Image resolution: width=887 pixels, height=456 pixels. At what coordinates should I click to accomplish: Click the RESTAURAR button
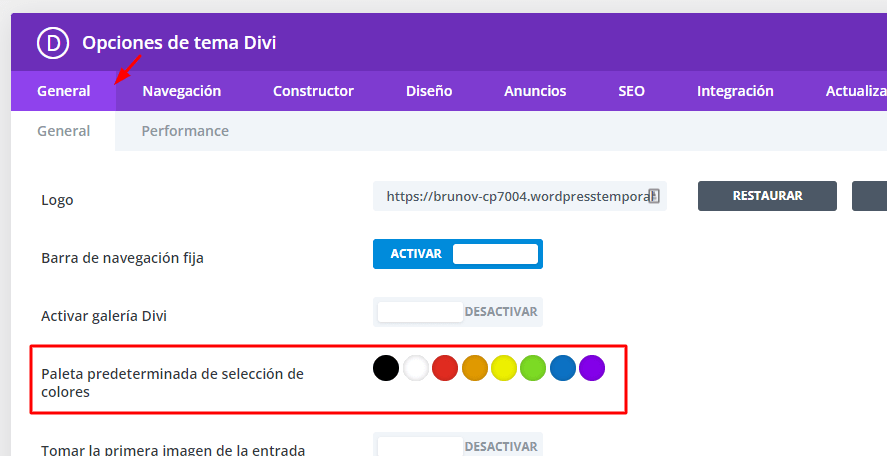click(767, 196)
